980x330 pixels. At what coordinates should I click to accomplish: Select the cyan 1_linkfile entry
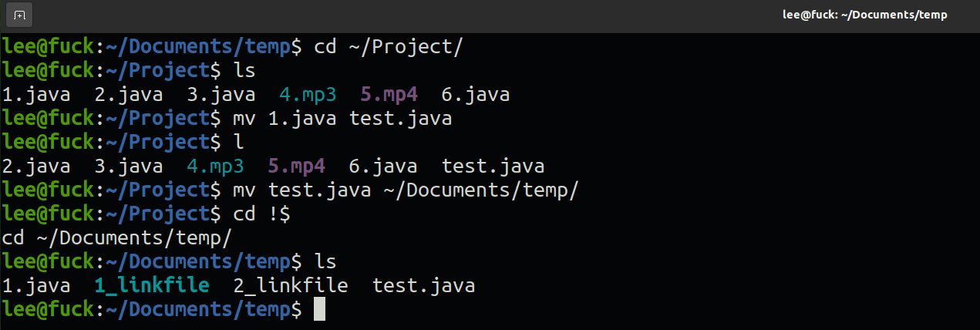tap(152, 286)
